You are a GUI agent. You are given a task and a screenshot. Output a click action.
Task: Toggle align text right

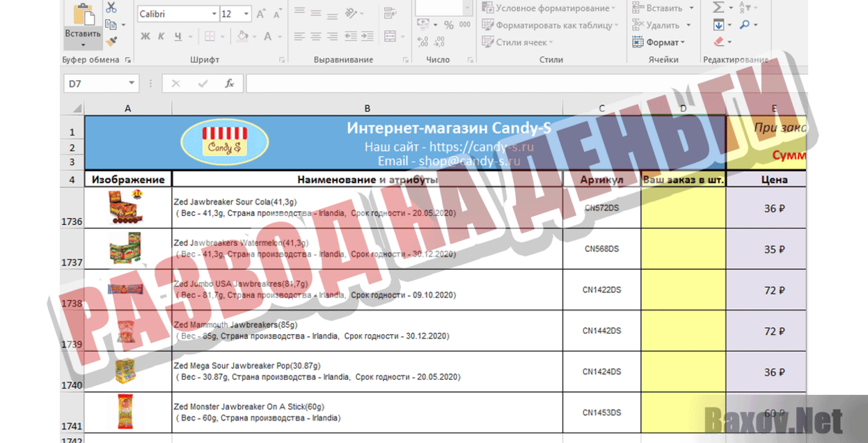pos(333,36)
